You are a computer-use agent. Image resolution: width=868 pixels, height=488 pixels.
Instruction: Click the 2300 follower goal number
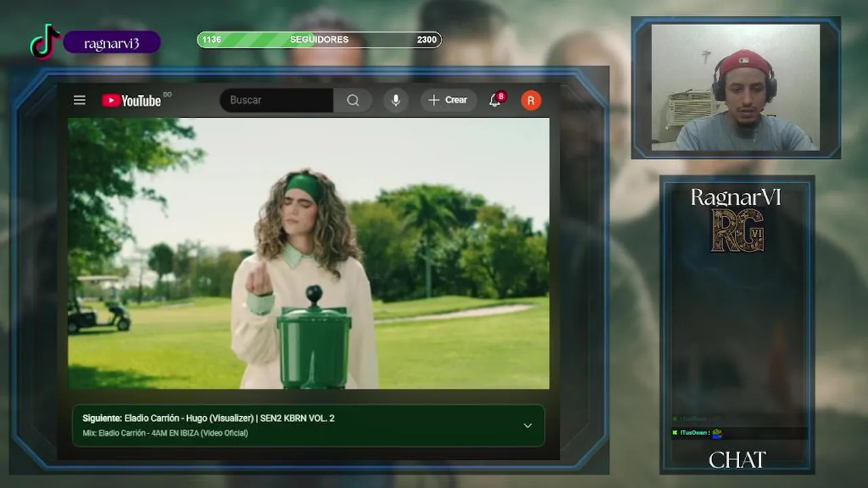point(427,39)
